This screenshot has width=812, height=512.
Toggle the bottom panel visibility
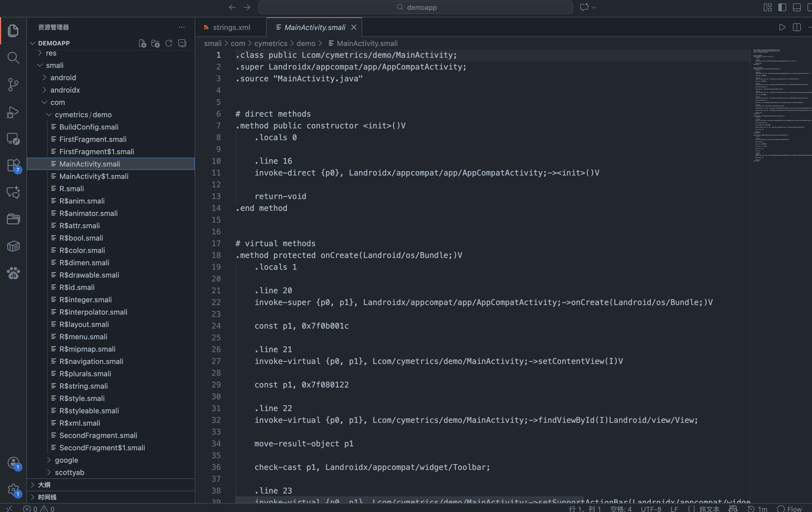[x=797, y=7]
